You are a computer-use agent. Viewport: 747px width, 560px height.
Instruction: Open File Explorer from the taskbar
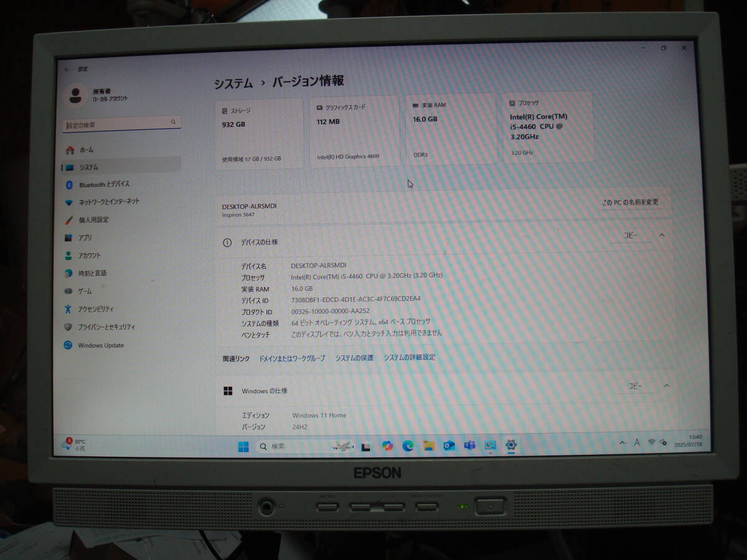(x=428, y=446)
